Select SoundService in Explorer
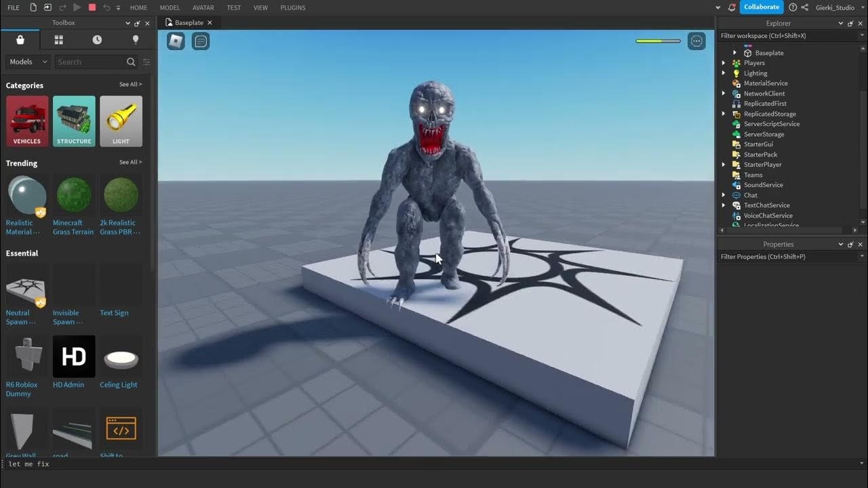 [x=763, y=185]
